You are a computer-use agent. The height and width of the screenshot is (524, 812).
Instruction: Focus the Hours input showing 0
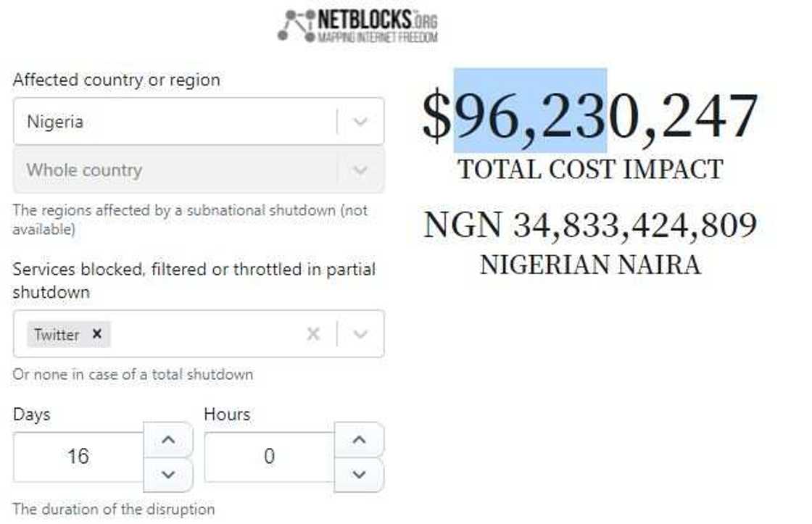(x=269, y=457)
